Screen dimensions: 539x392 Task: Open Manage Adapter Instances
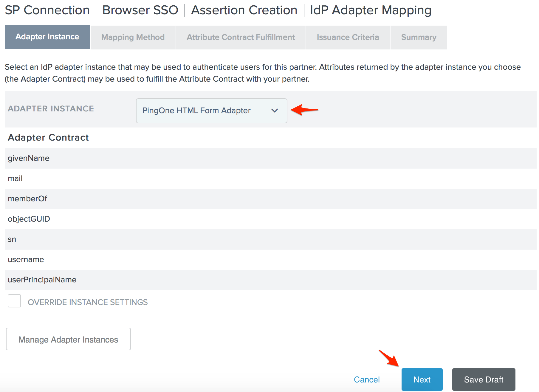(68, 339)
